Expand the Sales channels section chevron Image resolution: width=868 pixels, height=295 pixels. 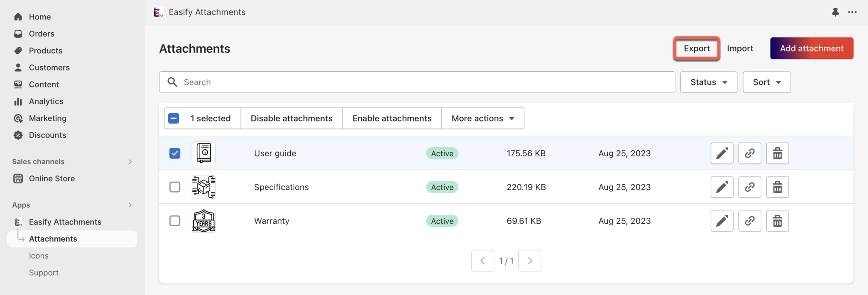(x=130, y=162)
